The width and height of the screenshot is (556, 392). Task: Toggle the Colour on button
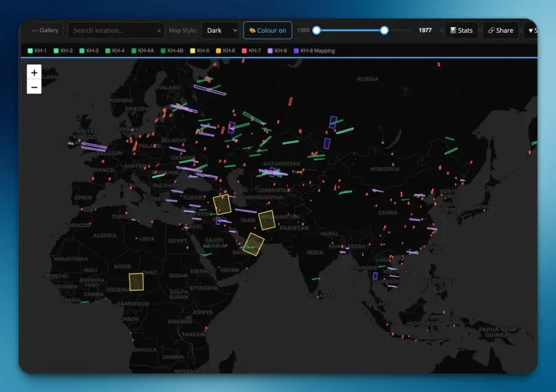click(x=267, y=30)
